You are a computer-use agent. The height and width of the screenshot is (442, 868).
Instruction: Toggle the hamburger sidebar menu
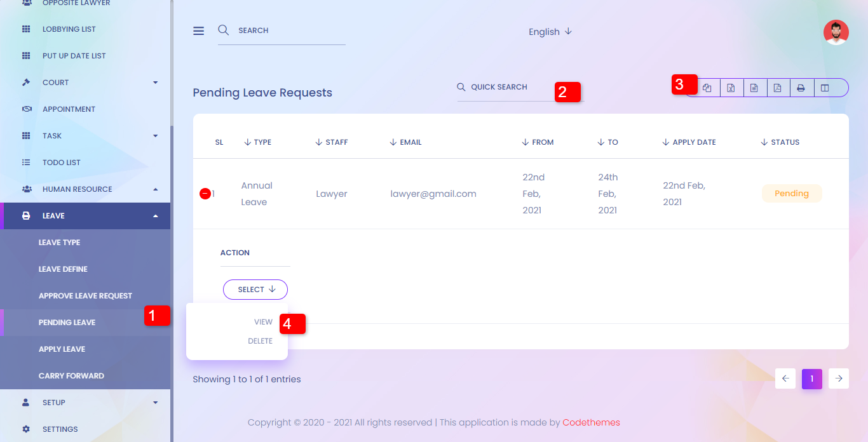pyautogui.click(x=199, y=30)
